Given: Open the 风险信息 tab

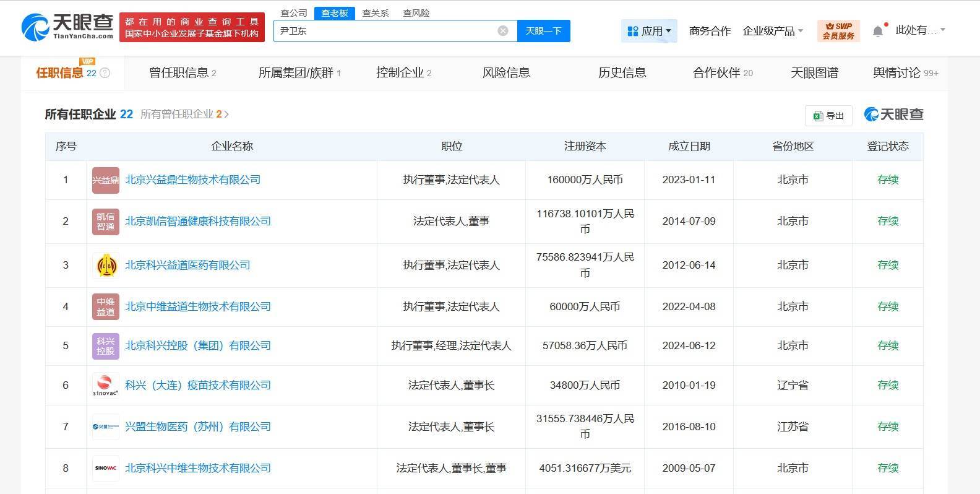Looking at the screenshot, I should pos(506,73).
